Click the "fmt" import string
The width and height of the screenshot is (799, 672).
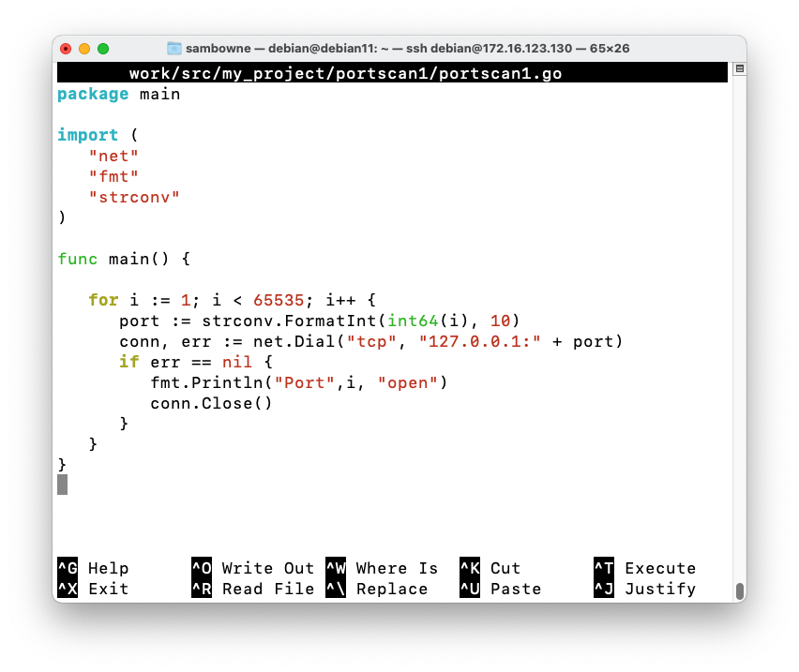coord(113,176)
